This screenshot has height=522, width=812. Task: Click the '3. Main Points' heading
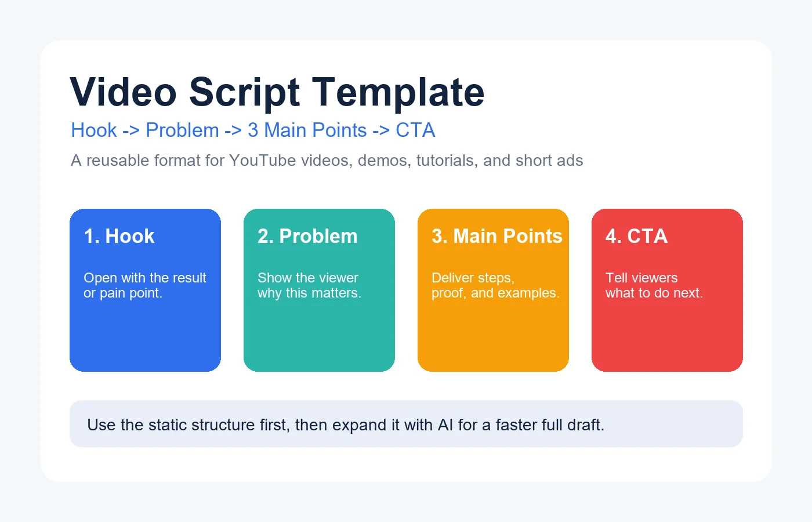[x=497, y=237]
